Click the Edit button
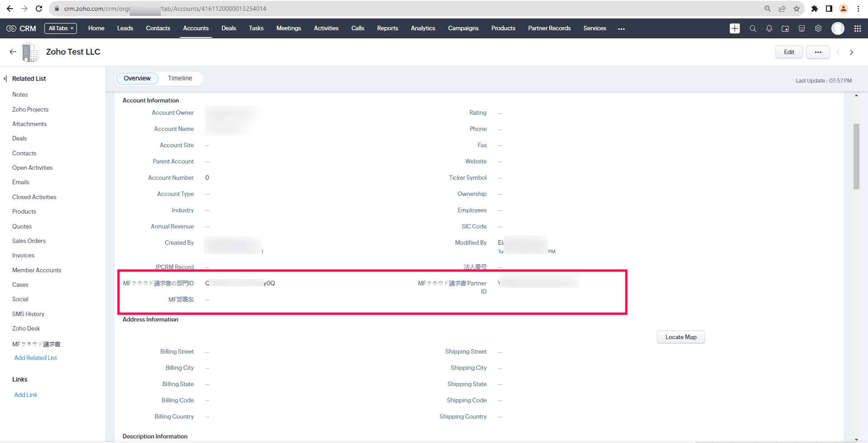The height and width of the screenshot is (443, 868). 789,52
